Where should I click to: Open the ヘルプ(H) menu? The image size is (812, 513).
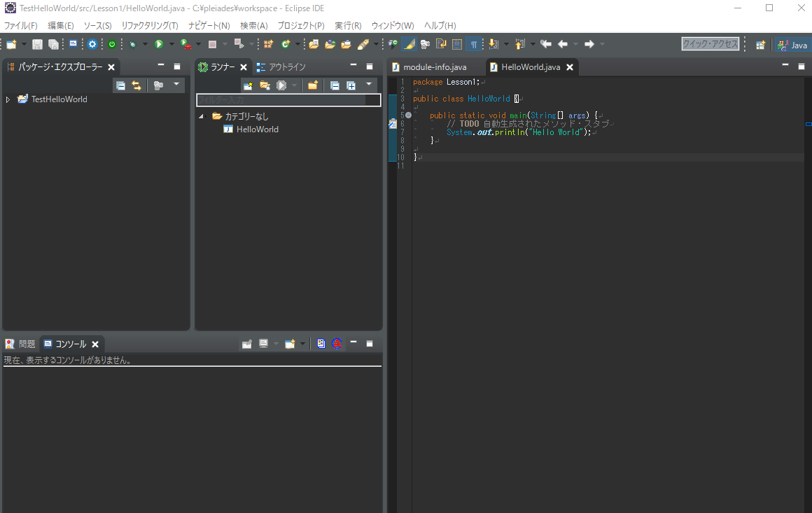pyautogui.click(x=440, y=25)
